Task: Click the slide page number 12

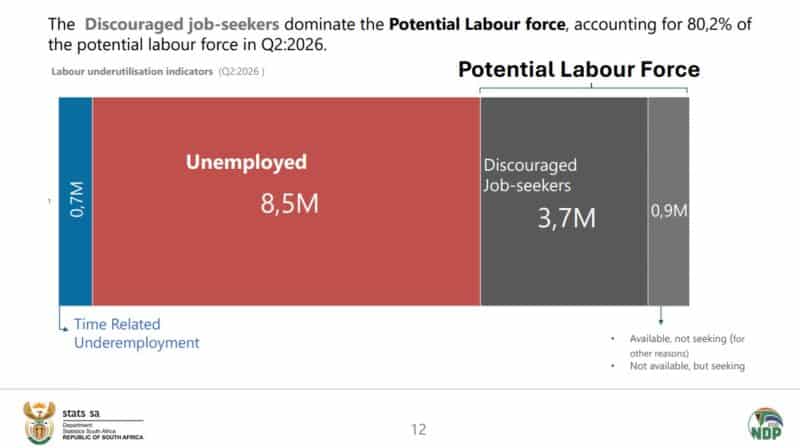Action: [x=418, y=430]
